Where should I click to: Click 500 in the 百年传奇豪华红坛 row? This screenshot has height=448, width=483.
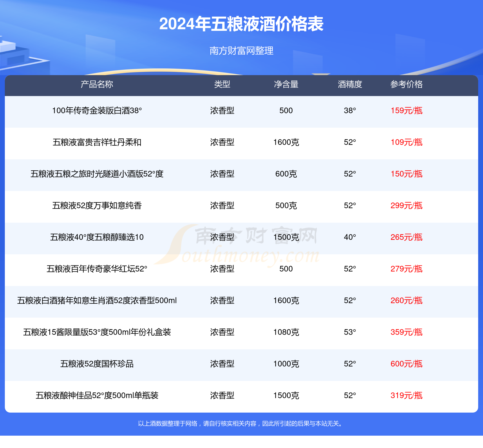(286, 269)
